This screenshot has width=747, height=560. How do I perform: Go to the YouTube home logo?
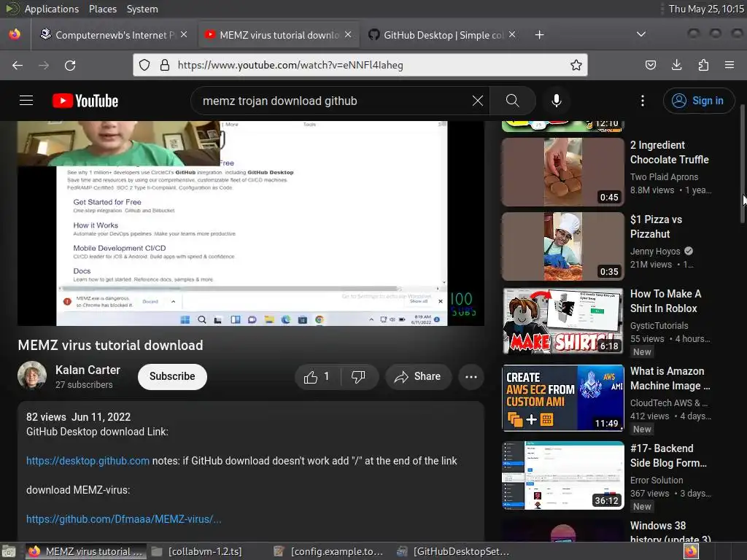[85, 101]
